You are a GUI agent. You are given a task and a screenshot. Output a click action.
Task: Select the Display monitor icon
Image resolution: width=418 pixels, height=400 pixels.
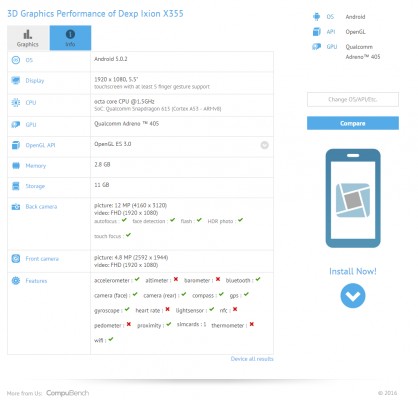point(16,80)
